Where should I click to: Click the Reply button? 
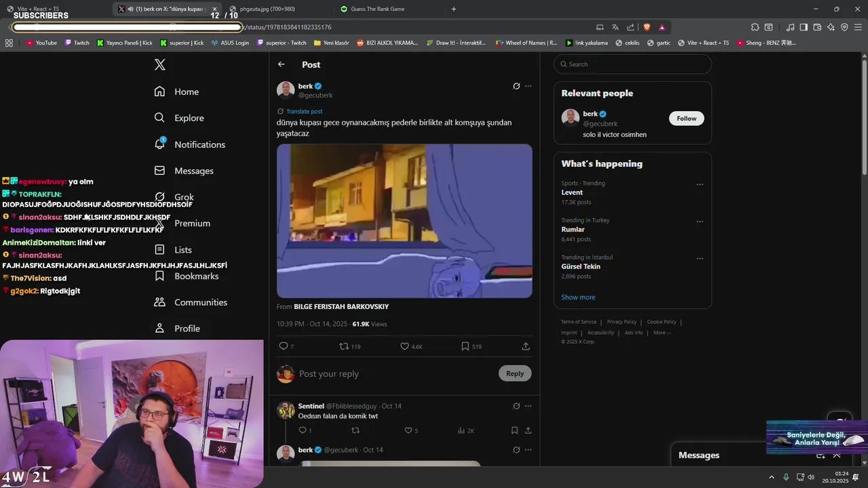pos(515,373)
